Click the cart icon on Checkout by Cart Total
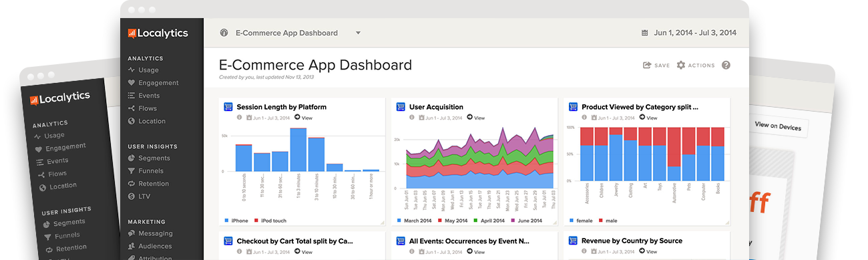The image size is (868, 260). 228,241
